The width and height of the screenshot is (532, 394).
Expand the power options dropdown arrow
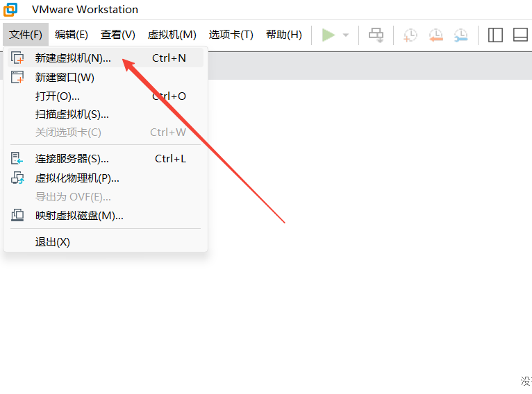pos(346,35)
